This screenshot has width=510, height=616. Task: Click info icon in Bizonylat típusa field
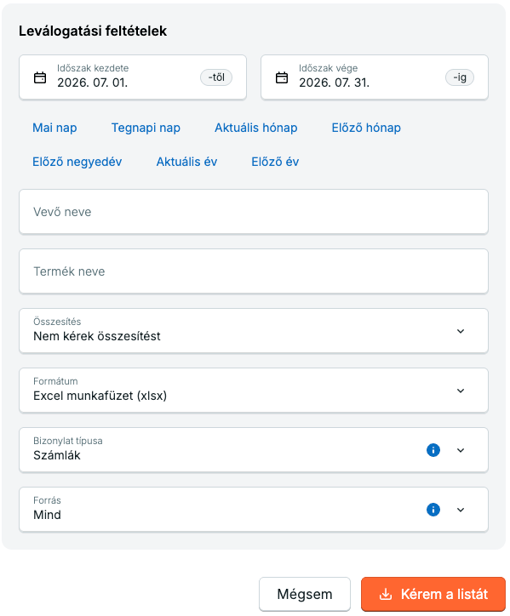(x=433, y=450)
